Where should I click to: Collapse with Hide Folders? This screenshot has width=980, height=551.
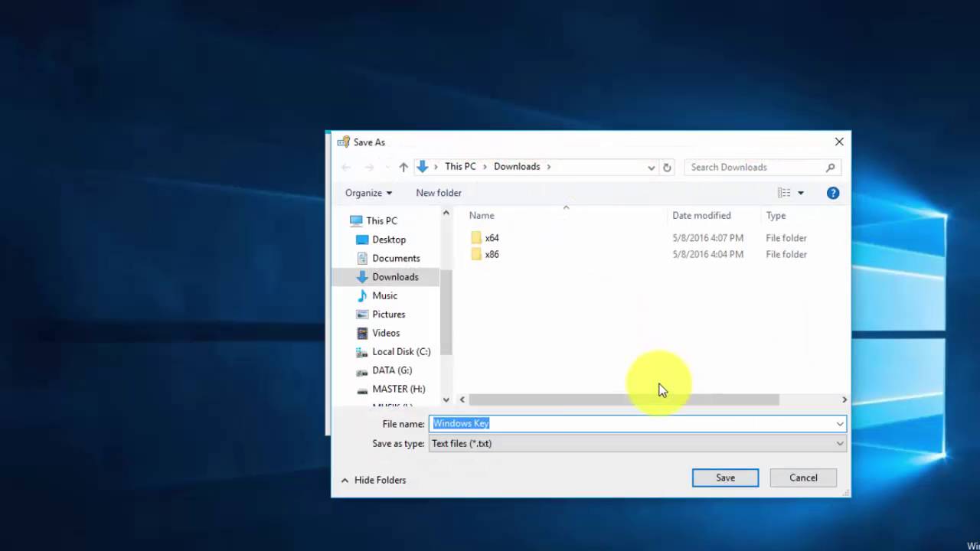point(374,480)
